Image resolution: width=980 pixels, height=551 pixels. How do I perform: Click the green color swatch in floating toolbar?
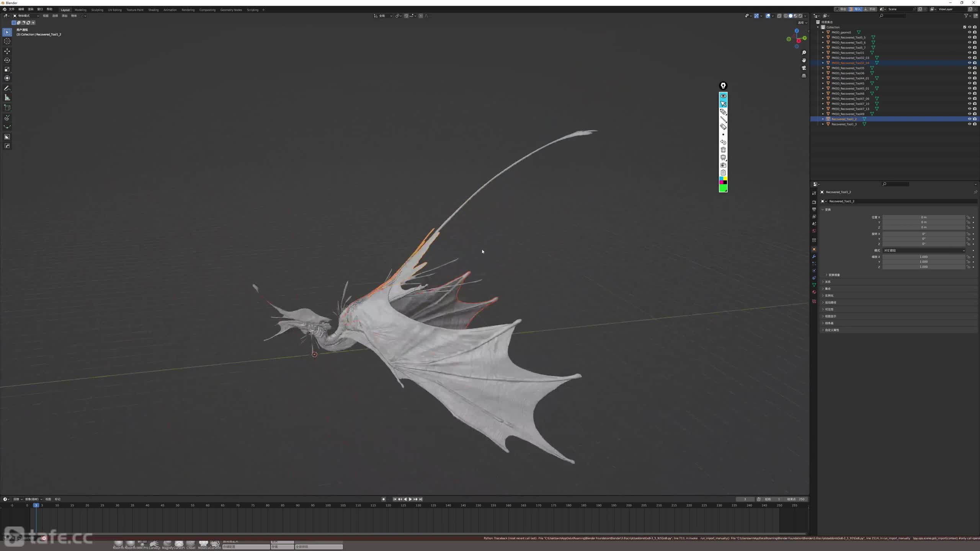723,188
